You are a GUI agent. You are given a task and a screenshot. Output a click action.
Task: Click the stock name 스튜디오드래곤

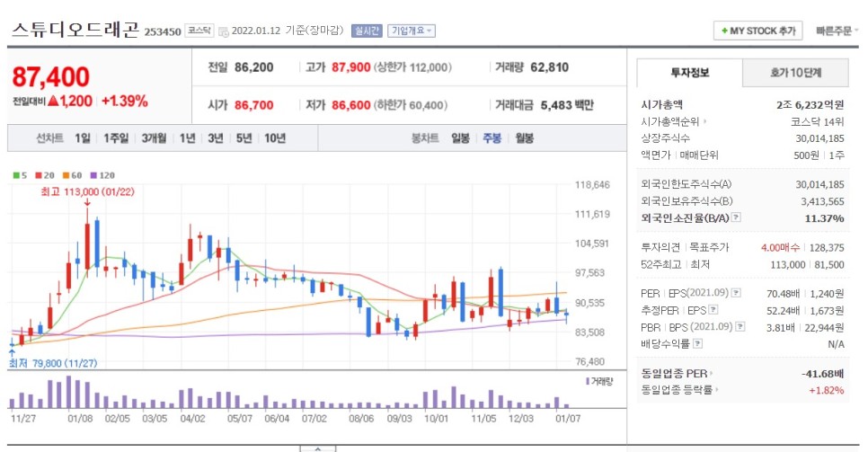point(75,29)
